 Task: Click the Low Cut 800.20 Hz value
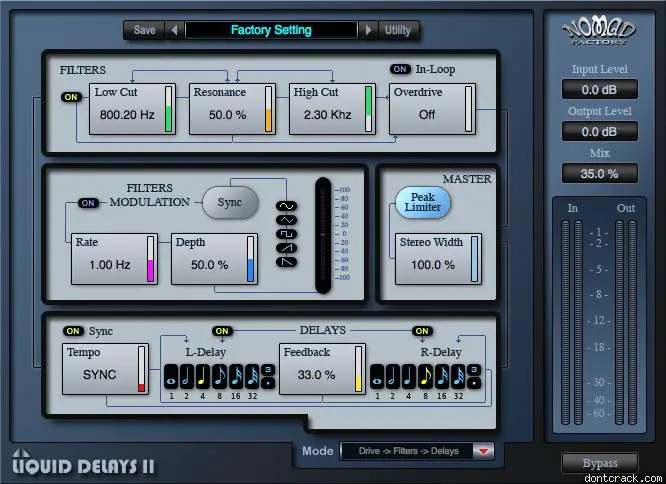[127, 115]
